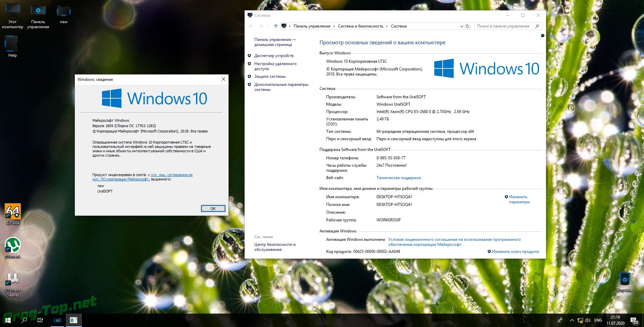644x327 pixels.
Task: Open Защита системы
Action: click(270, 76)
